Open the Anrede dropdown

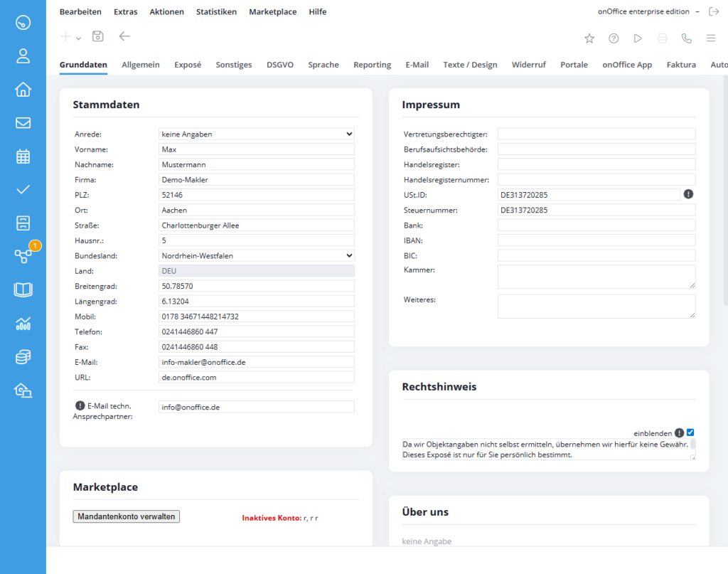256,134
